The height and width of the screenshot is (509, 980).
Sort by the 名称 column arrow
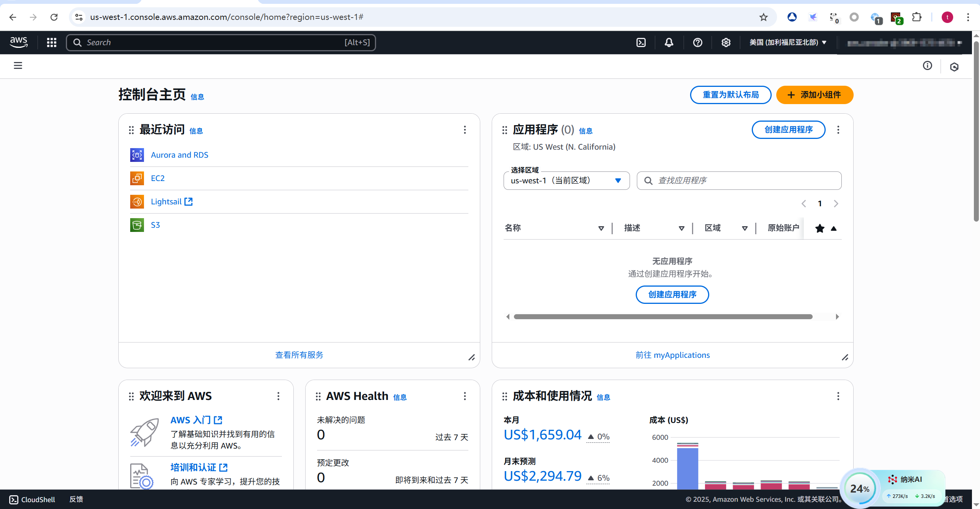click(x=601, y=228)
